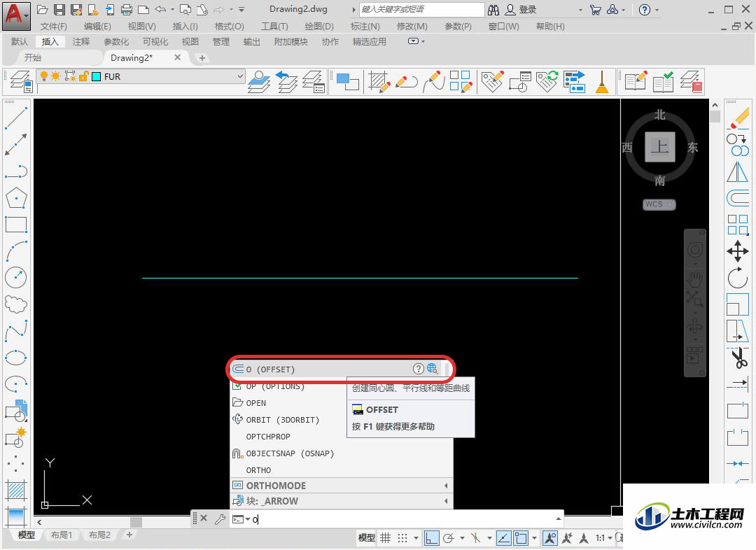Select the Ellipse tool
Viewport: 756px width, 550px height.
tap(16, 358)
